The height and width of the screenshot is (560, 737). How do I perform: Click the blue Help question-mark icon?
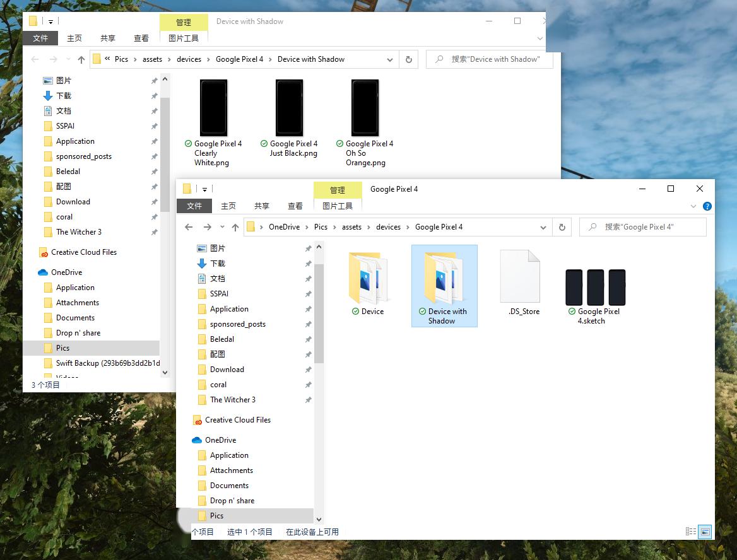point(707,206)
